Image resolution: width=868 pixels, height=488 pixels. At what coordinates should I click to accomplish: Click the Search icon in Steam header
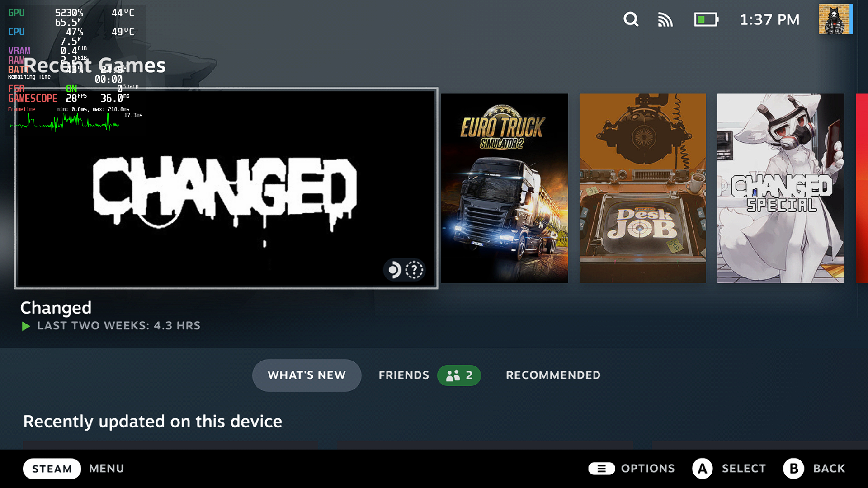pyautogui.click(x=631, y=19)
